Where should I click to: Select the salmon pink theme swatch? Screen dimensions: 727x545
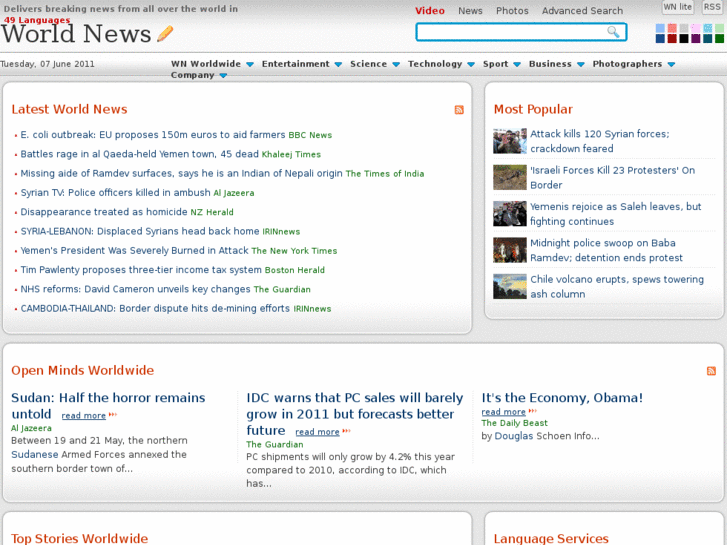click(672, 28)
